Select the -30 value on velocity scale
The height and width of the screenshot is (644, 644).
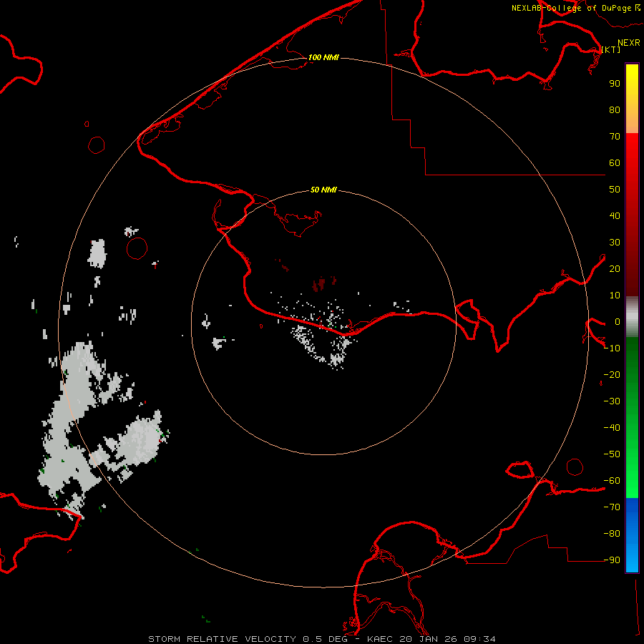612,401
